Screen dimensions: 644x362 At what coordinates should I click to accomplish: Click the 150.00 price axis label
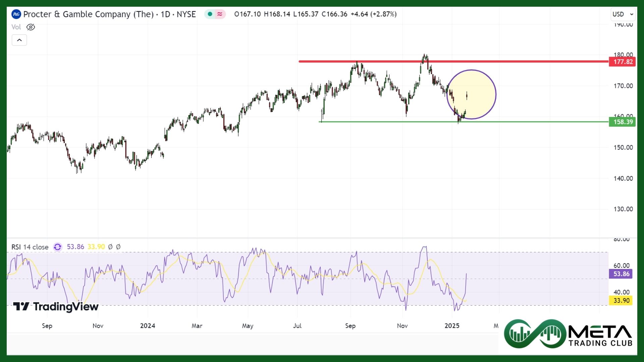tap(623, 147)
